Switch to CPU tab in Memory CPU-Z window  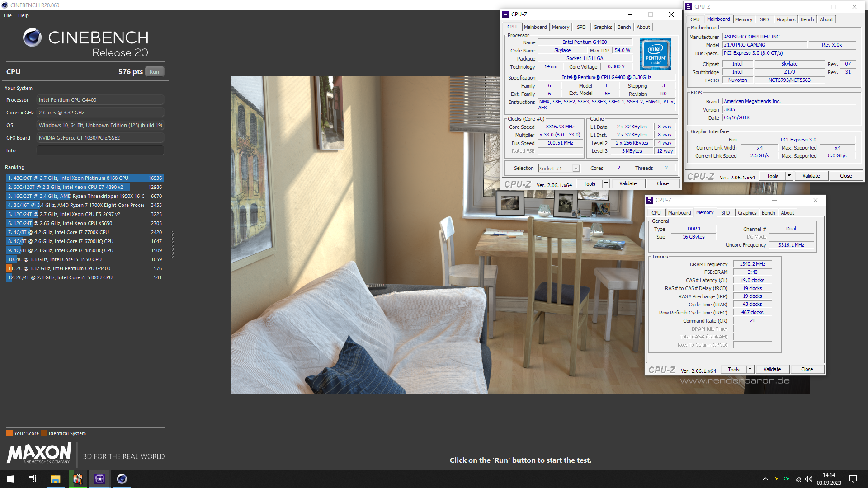pos(656,213)
